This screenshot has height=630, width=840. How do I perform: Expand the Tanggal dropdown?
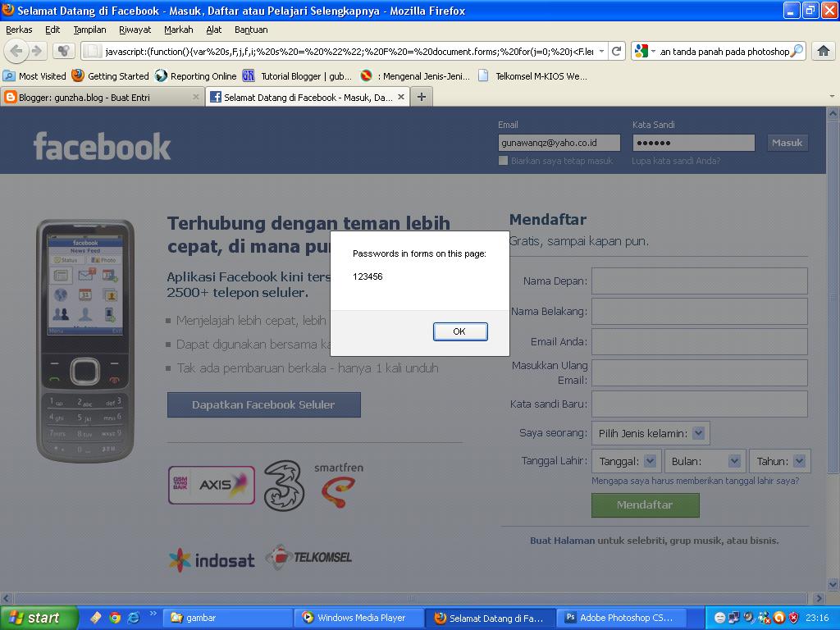pos(626,461)
